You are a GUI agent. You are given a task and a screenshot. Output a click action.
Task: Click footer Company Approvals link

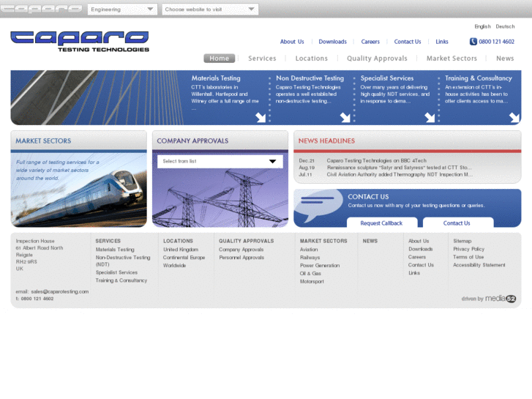[241, 250]
